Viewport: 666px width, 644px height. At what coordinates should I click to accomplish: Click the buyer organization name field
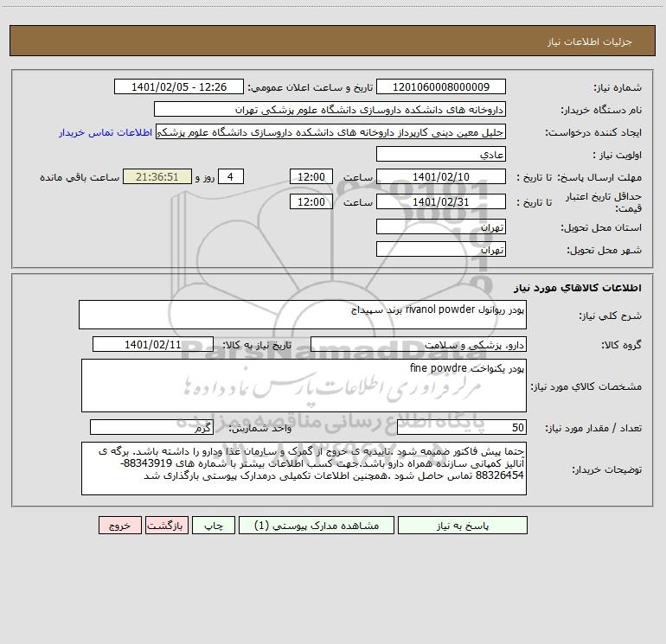330,109
